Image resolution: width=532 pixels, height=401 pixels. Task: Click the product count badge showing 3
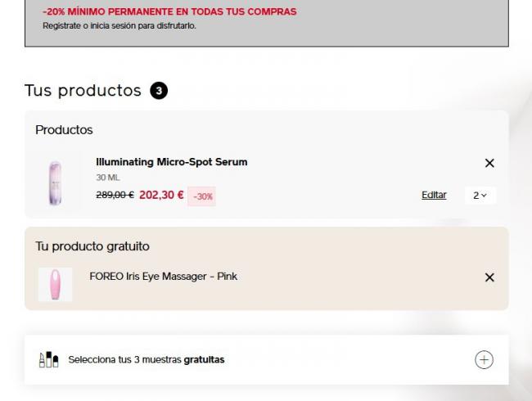point(159,91)
